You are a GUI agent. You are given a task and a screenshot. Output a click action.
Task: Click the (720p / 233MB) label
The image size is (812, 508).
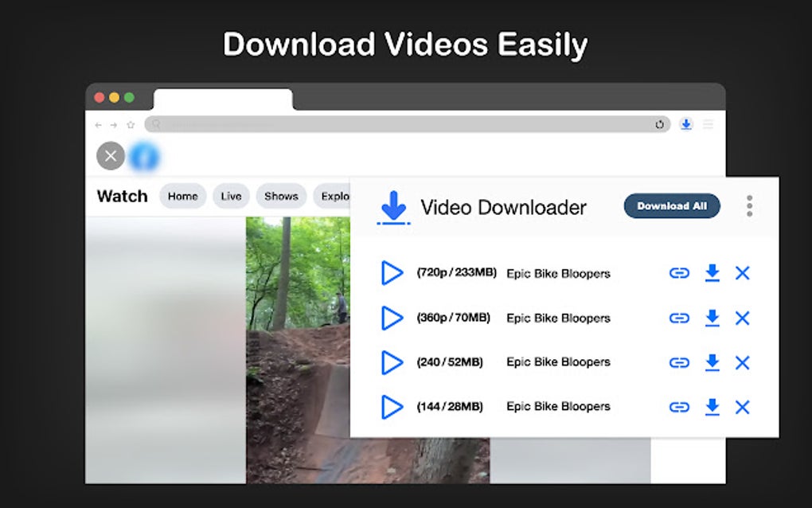(x=457, y=272)
